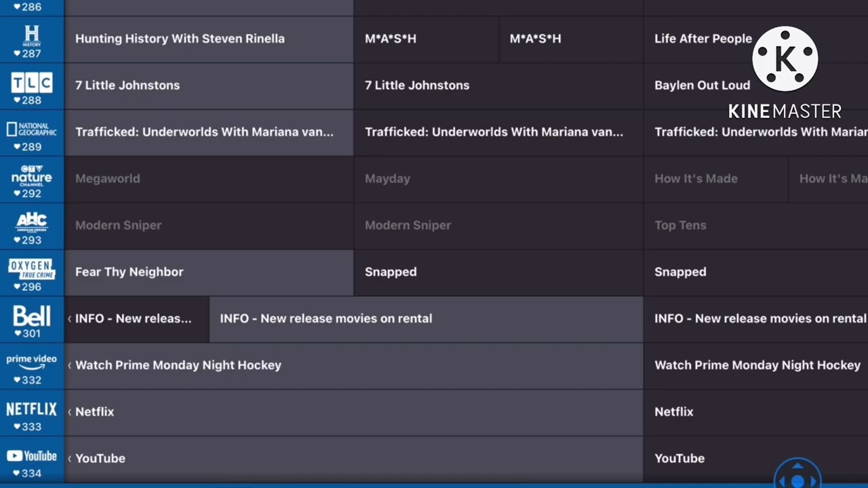Screen dimensions: 868x488
Task: Click the back chevron on the Prime Hockey row
Action: (69, 365)
